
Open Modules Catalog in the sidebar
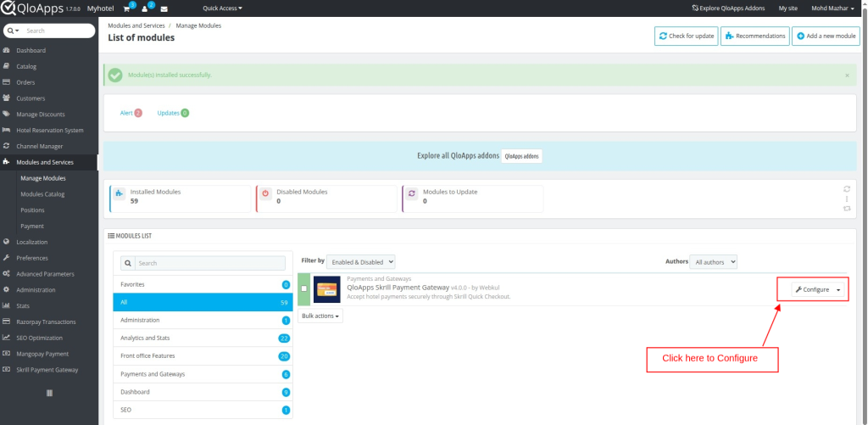42,194
